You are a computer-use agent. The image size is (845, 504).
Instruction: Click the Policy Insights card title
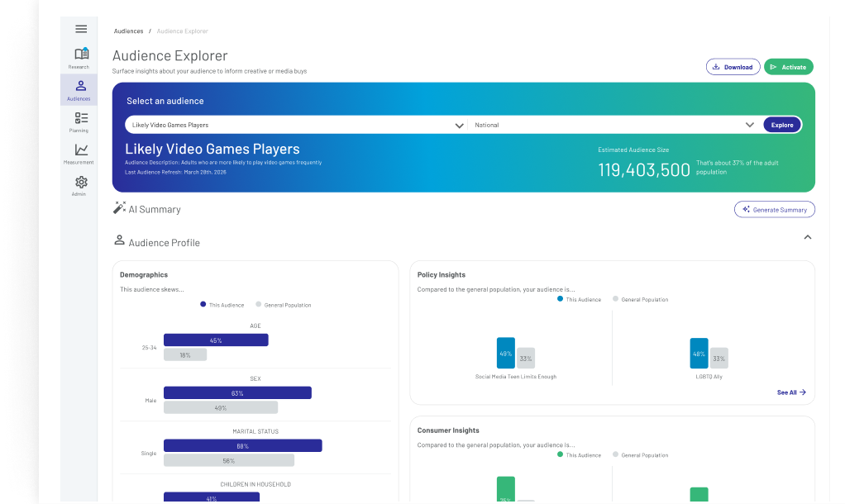pyautogui.click(x=441, y=274)
